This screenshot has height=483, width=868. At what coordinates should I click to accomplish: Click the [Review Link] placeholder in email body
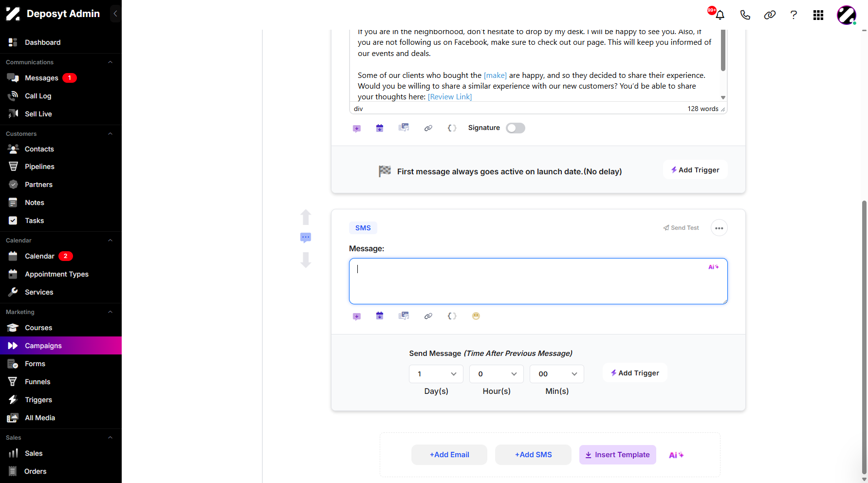[x=450, y=97]
